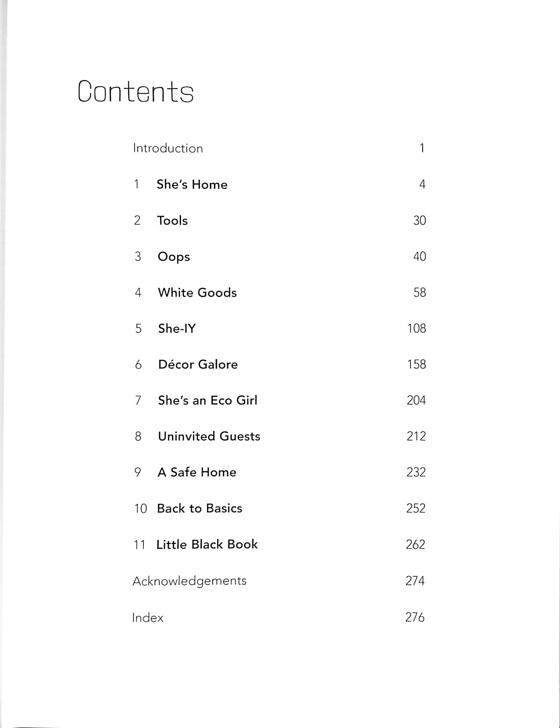Viewport: 560px width, 728px height.
Task: Open Décor Galore chapter
Action: [198, 365]
